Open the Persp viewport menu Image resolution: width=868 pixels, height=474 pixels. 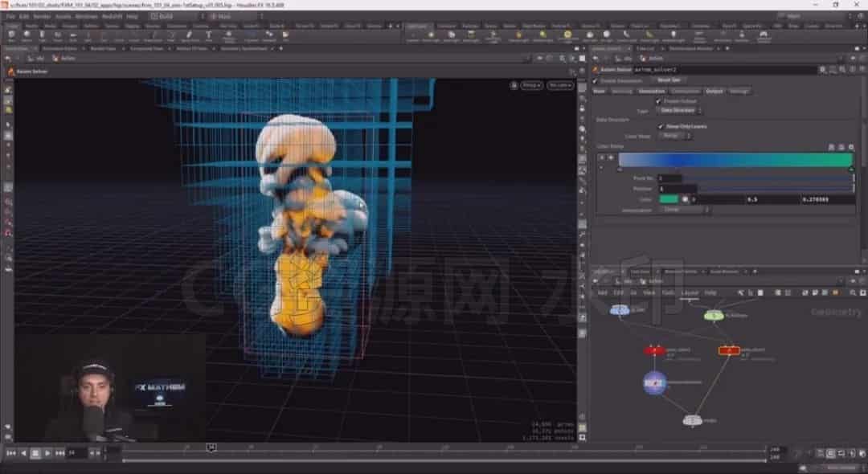[x=531, y=85]
